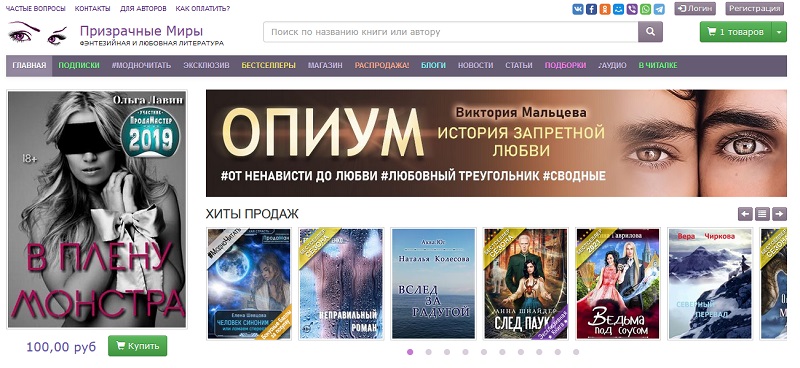Open Распродажа! menu item
The width and height of the screenshot is (800, 368).
click(382, 65)
